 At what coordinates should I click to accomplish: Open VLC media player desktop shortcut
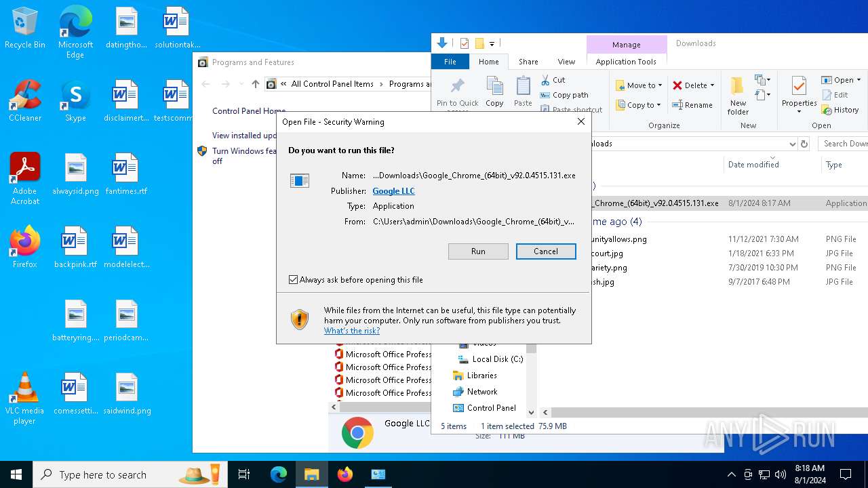tap(25, 399)
